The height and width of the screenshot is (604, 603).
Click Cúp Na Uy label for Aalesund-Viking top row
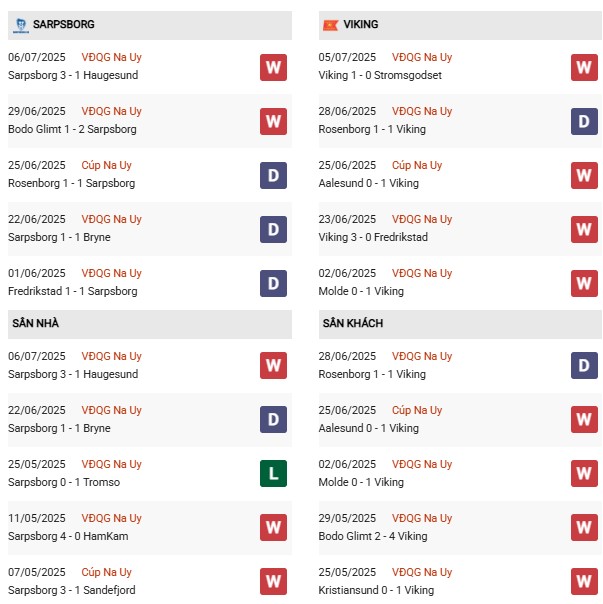click(x=416, y=165)
